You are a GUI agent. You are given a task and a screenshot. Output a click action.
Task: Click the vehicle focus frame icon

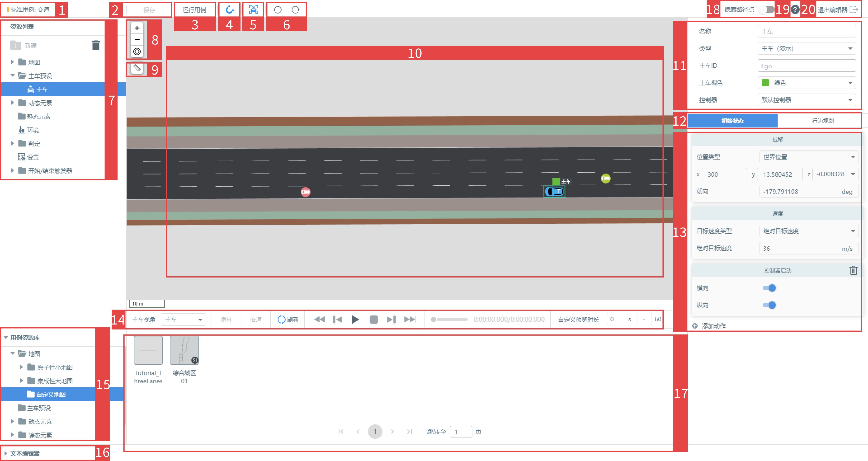click(253, 10)
